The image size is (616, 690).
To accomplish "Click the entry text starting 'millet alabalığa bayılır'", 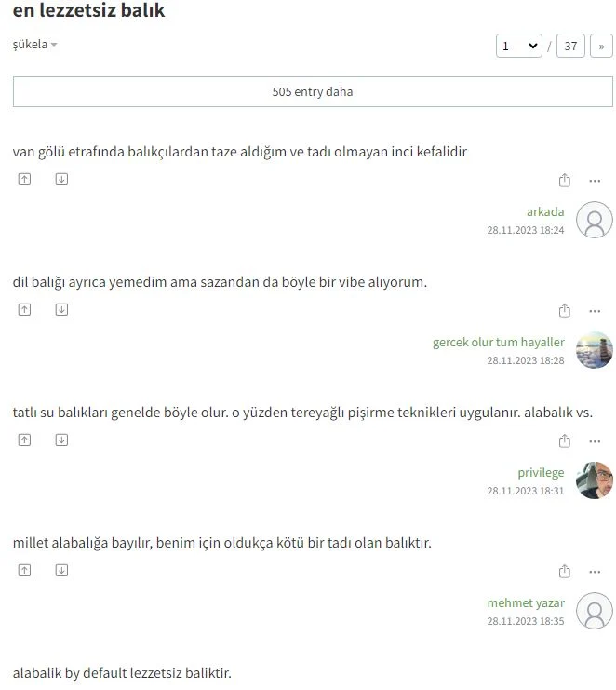I will coord(222,543).
